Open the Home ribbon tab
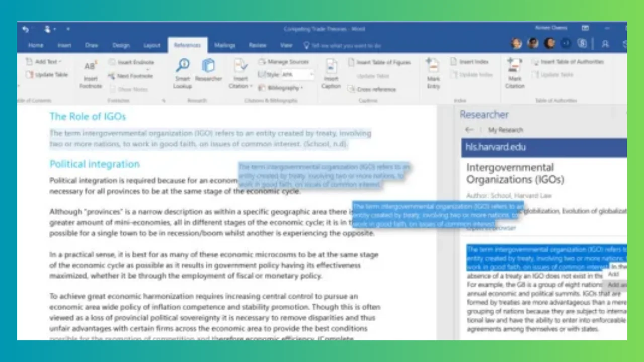This screenshot has width=644, height=362. click(x=36, y=45)
